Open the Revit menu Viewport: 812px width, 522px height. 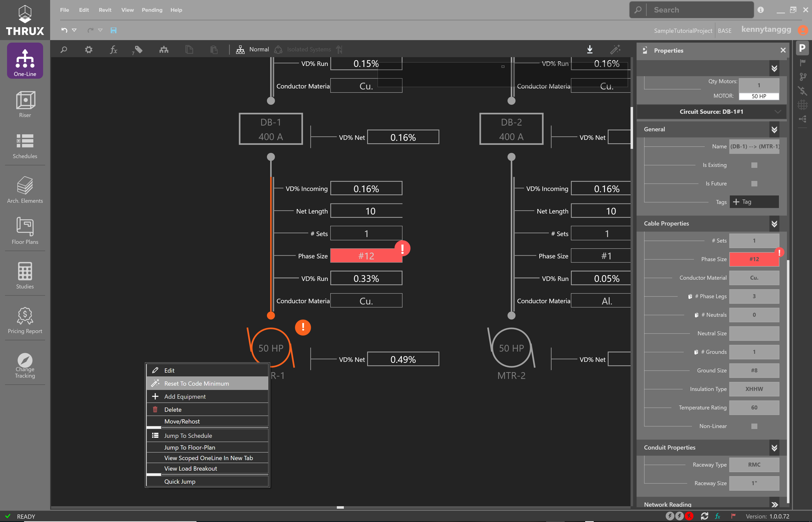(105, 10)
